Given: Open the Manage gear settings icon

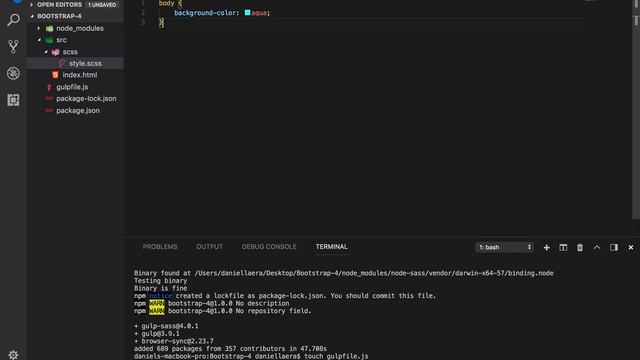Looking at the screenshot, I should click(x=13, y=355).
